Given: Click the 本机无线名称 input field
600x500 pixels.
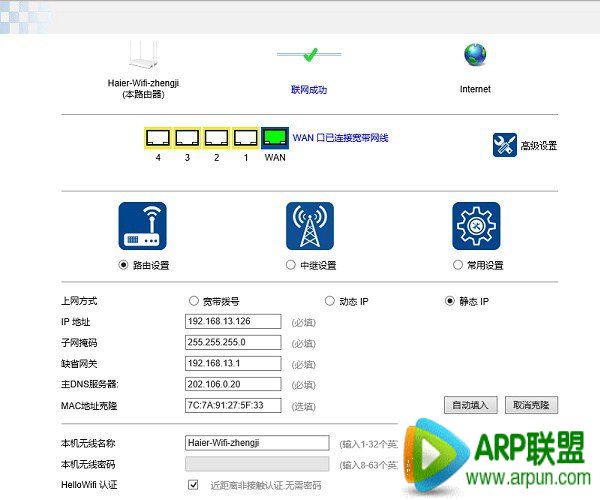Looking at the screenshot, I should pyautogui.click(x=257, y=442).
